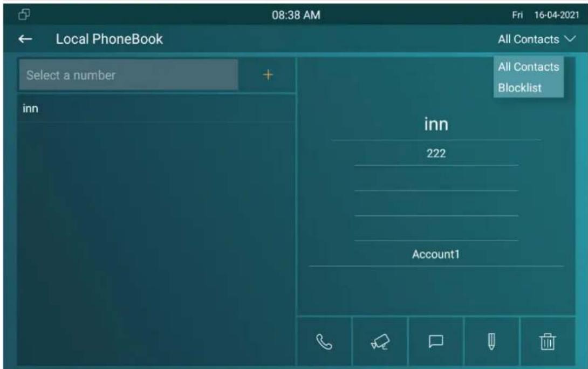The width and height of the screenshot is (588, 369).
Task: Add a new contact with plus icon
Action: (x=268, y=75)
